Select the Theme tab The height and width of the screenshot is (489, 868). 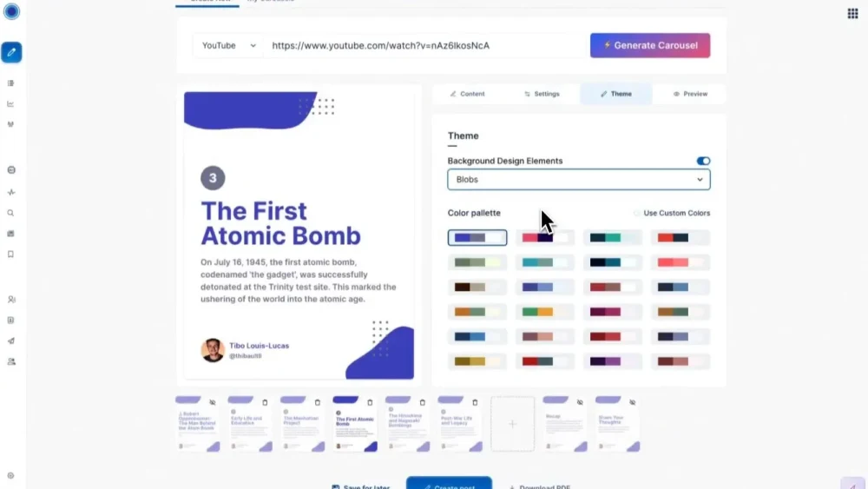[615, 94]
